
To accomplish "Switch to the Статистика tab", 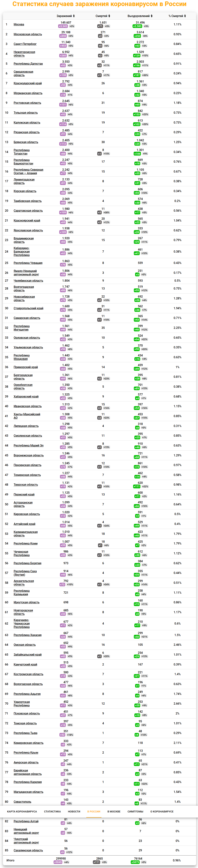I will pos(52,811).
